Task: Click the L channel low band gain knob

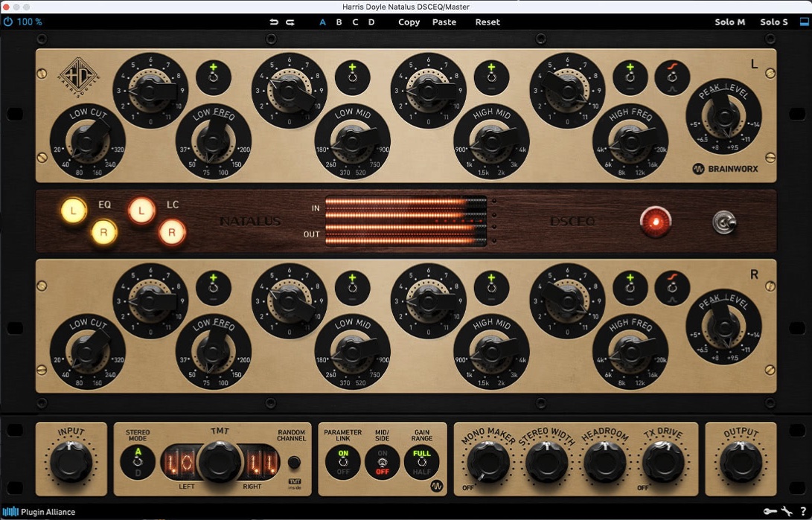Action: pyautogui.click(x=150, y=91)
